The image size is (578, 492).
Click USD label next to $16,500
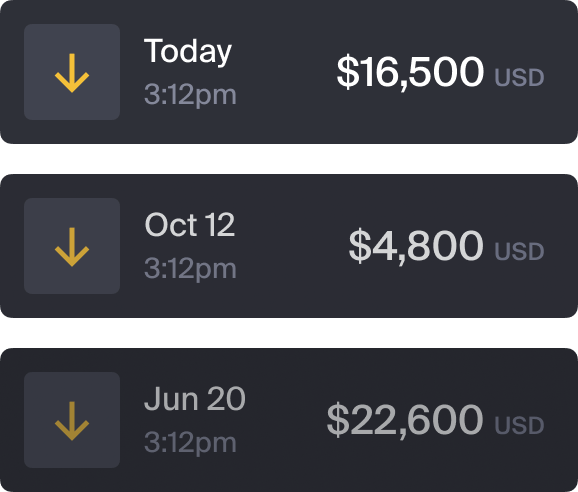[x=519, y=77]
